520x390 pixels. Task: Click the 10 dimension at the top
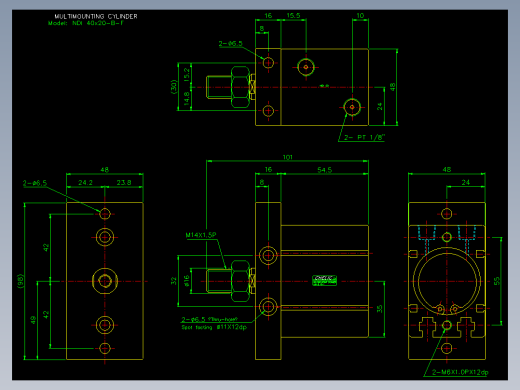coord(360,15)
